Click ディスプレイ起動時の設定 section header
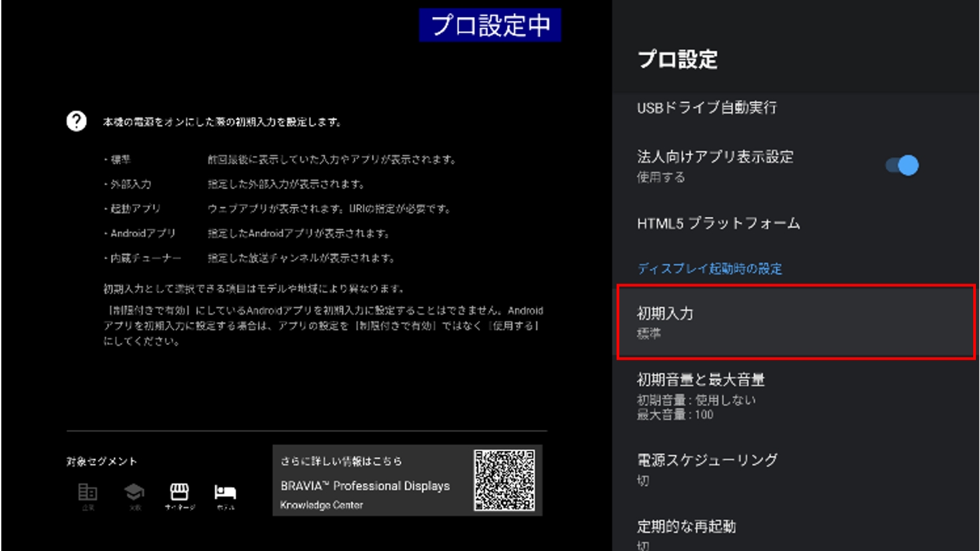This screenshot has height=551, width=980. coord(710,269)
